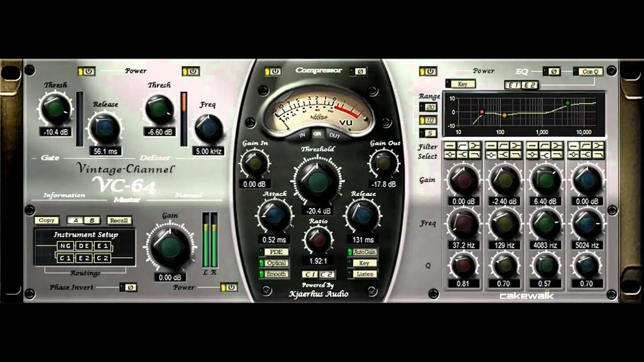The height and width of the screenshot is (362, 644).
Task: Show GR on the VU meter
Action: coord(317,135)
